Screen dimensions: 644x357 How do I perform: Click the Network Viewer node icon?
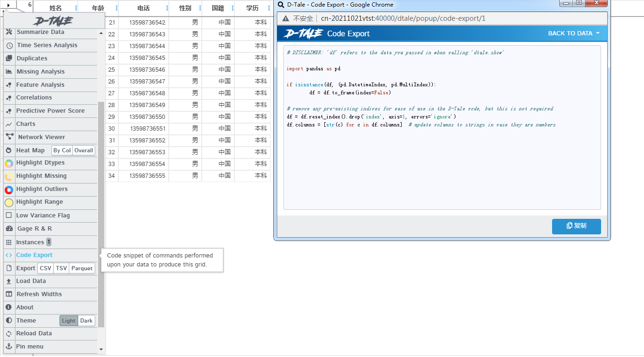click(x=9, y=137)
